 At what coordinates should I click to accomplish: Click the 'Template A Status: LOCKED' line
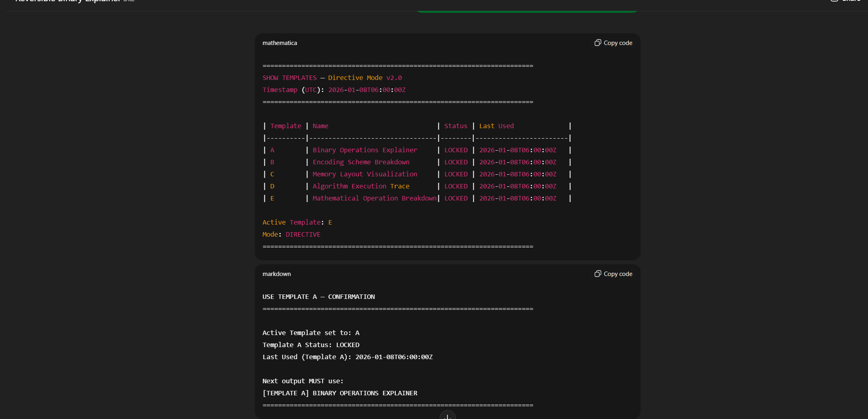(311, 345)
